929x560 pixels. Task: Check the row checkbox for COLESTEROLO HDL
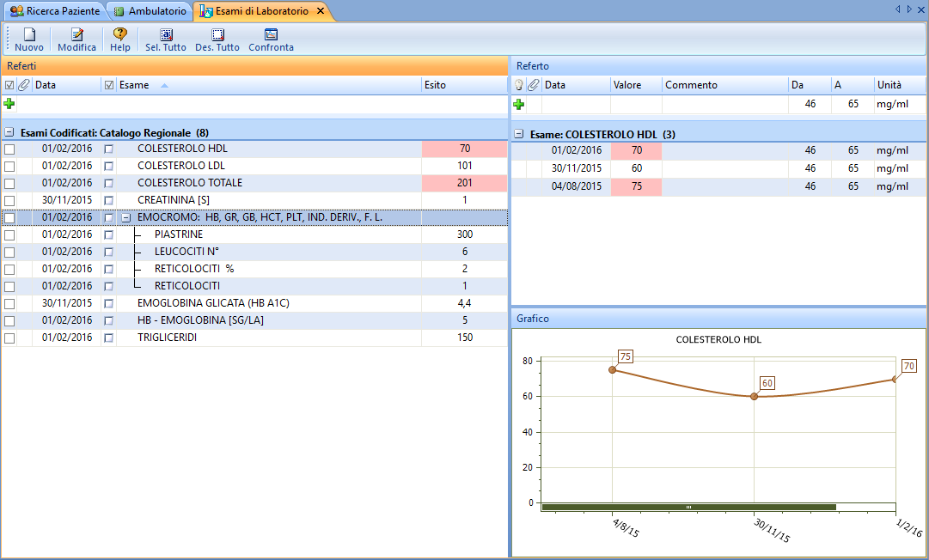9,149
